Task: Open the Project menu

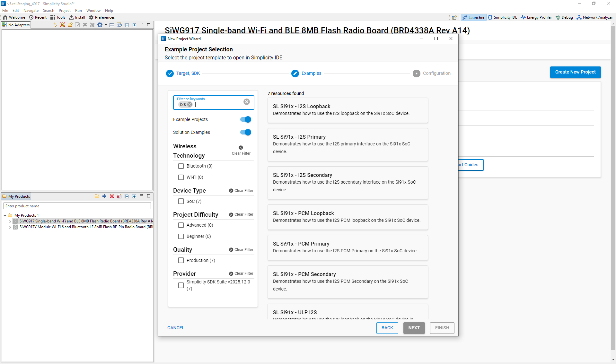Action: click(64, 11)
